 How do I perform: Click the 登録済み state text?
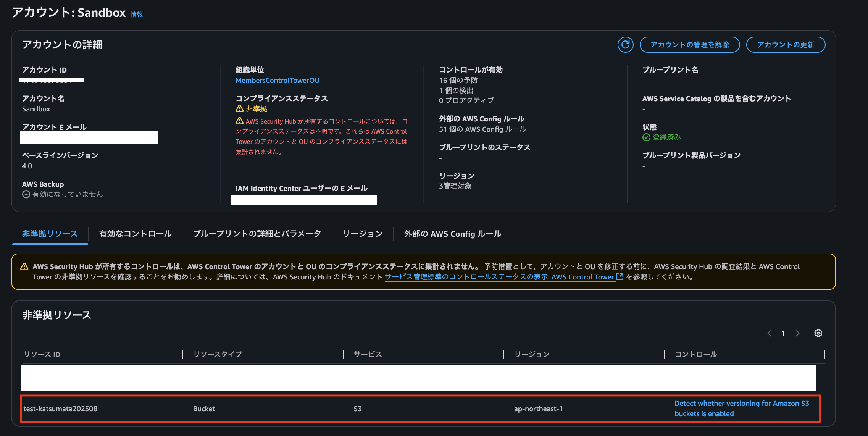(x=666, y=137)
